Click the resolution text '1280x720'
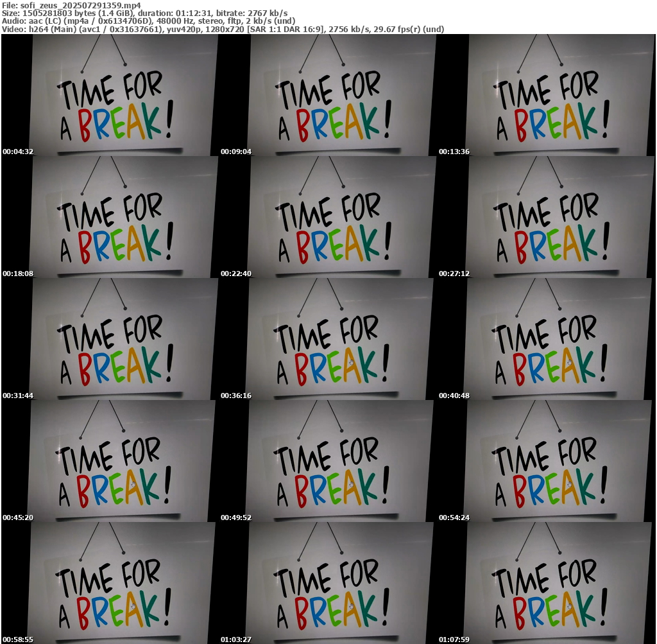The image size is (657, 644). tap(225, 29)
